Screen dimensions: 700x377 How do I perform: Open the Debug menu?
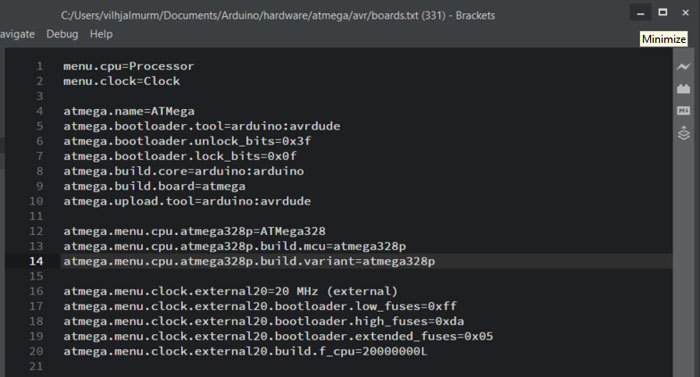(62, 34)
